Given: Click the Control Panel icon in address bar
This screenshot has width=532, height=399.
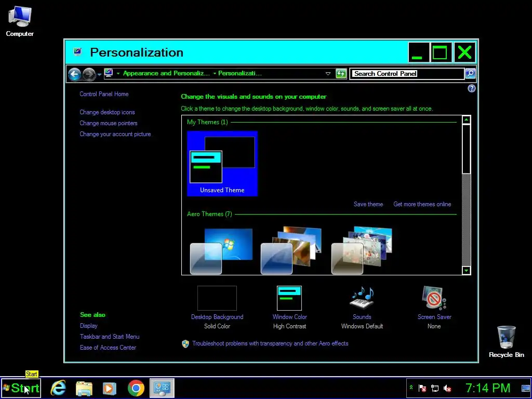Looking at the screenshot, I should (x=109, y=73).
